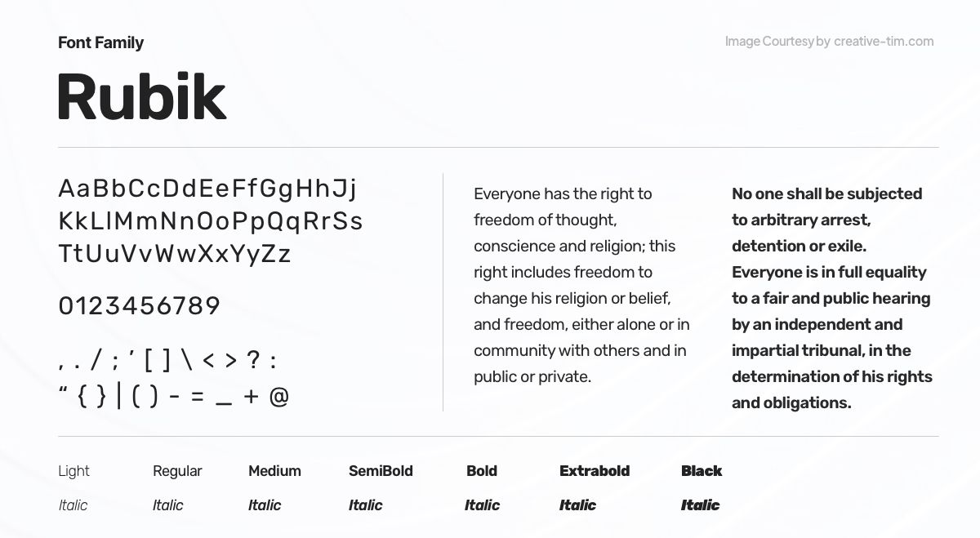Click the Font Family heading
980x538 pixels.
(x=100, y=42)
